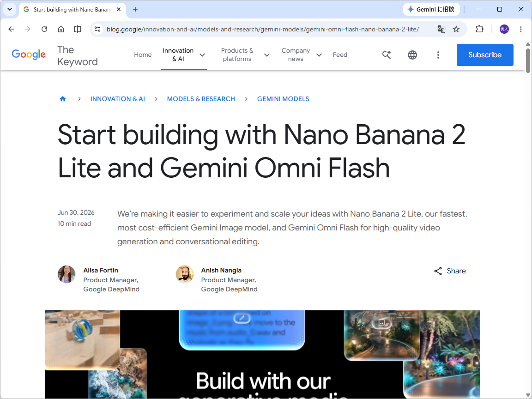The width and height of the screenshot is (532, 399).
Task: Open the GEMINI MODELS breadcrumb
Action: pyautogui.click(x=283, y=99)
